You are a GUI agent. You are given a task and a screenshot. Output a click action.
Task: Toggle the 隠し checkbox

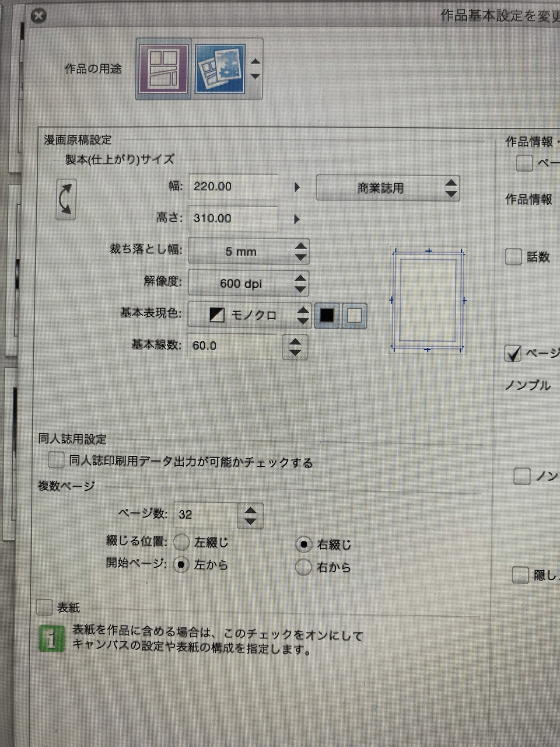tap(520, 575)
